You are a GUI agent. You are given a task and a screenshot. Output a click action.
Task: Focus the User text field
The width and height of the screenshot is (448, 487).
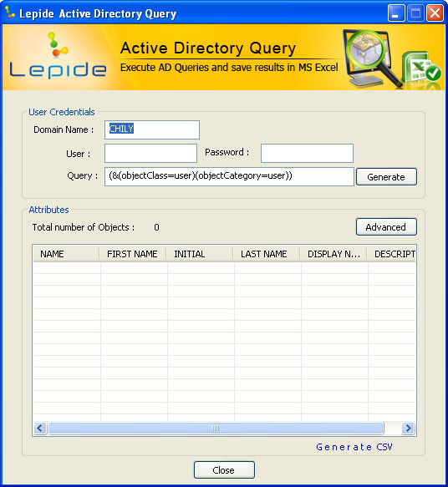pos(150,153)
